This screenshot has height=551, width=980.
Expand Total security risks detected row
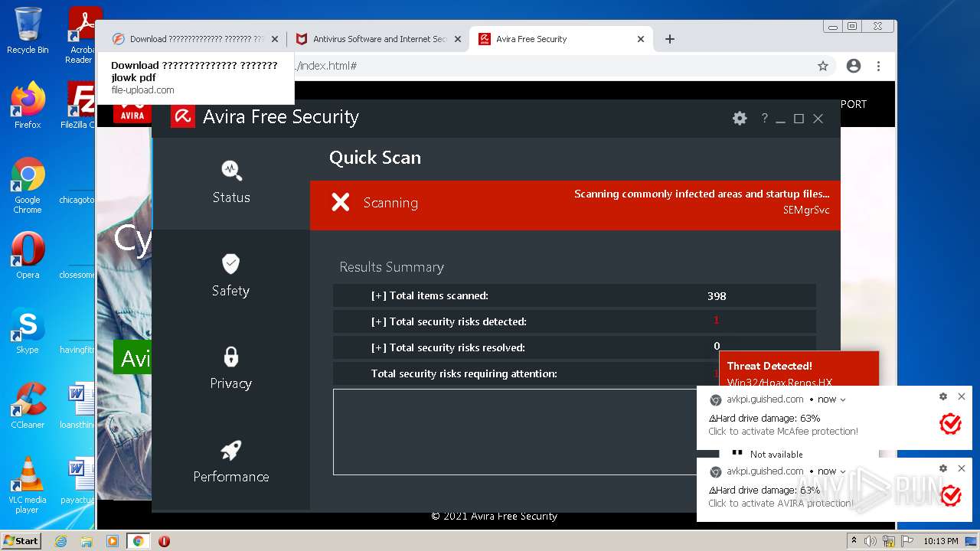pos(574,321)
